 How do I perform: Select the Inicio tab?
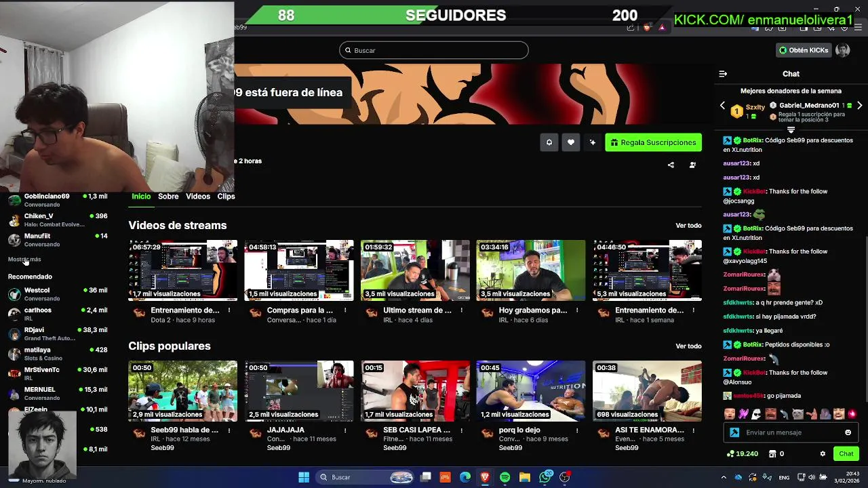[141, 197]
